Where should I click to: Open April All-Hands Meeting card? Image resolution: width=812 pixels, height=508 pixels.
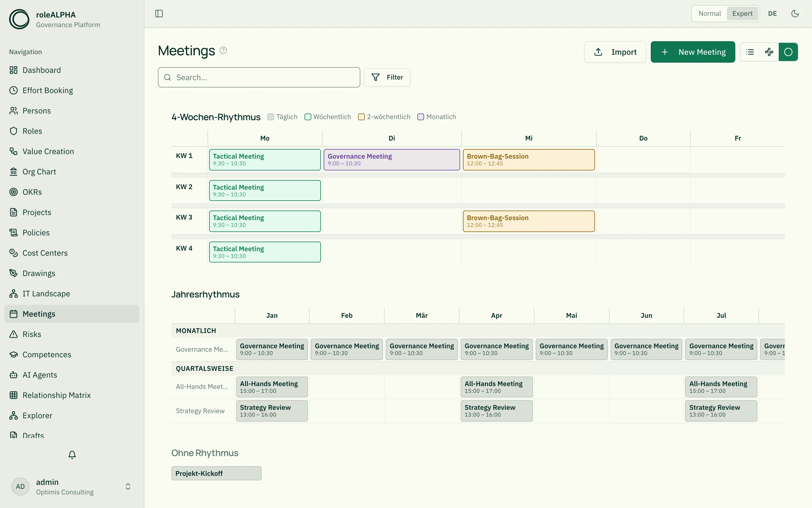tap(496, 387)
